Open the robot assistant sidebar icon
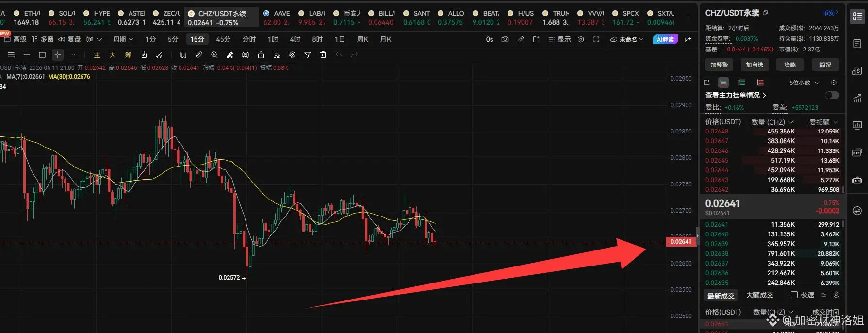This screenshot has height=333, width=868. tap(857, 180)
